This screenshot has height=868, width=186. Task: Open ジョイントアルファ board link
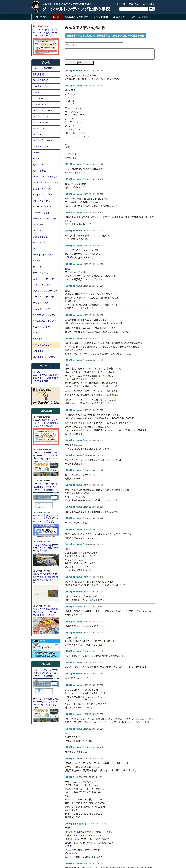(x=46, y=189)
